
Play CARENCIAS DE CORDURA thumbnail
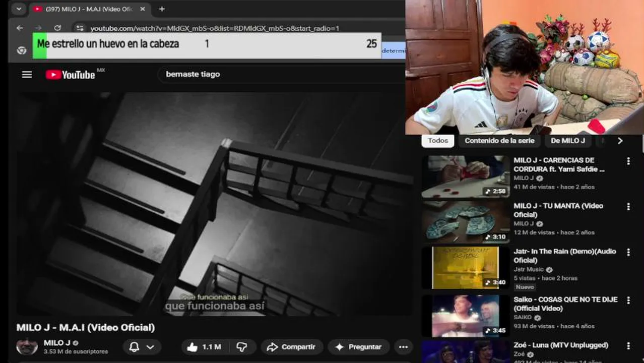[466, 176]
